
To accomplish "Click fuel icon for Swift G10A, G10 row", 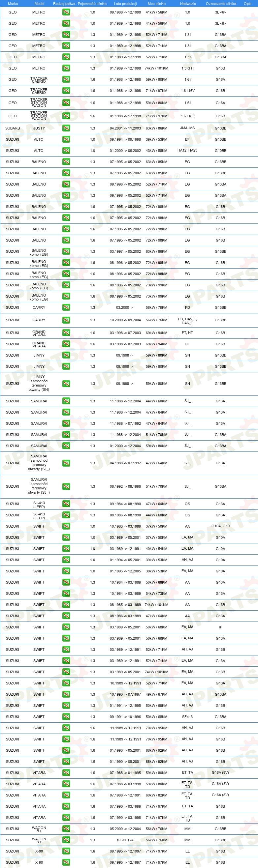I will (66, 526).
